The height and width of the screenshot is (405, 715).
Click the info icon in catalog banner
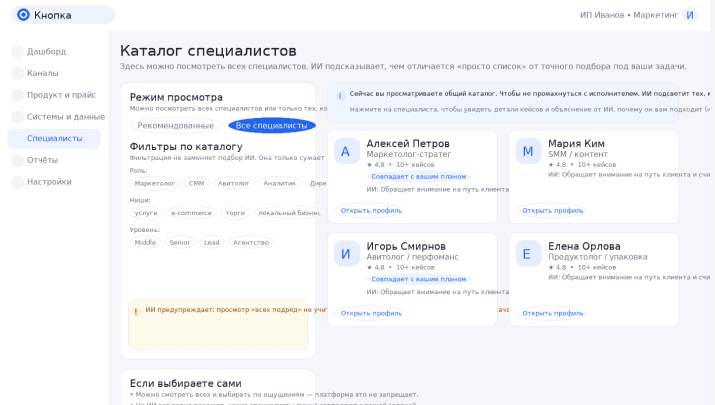[x=340, y=95]
